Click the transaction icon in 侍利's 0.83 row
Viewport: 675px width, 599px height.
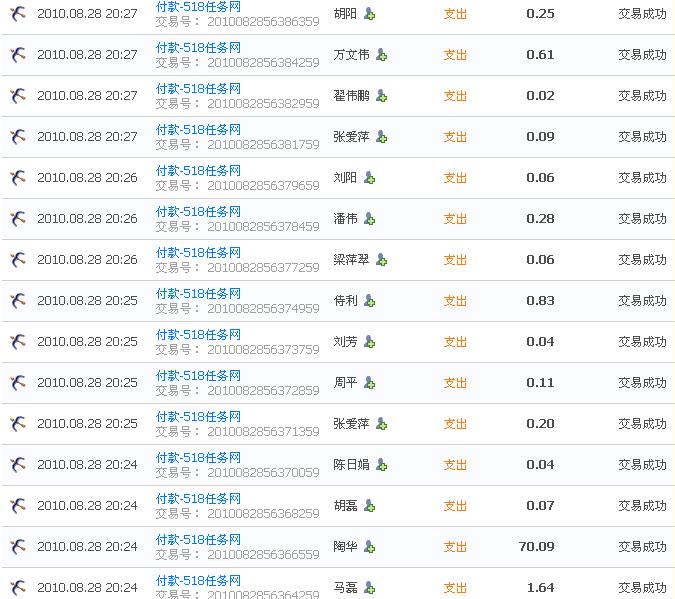17,301
